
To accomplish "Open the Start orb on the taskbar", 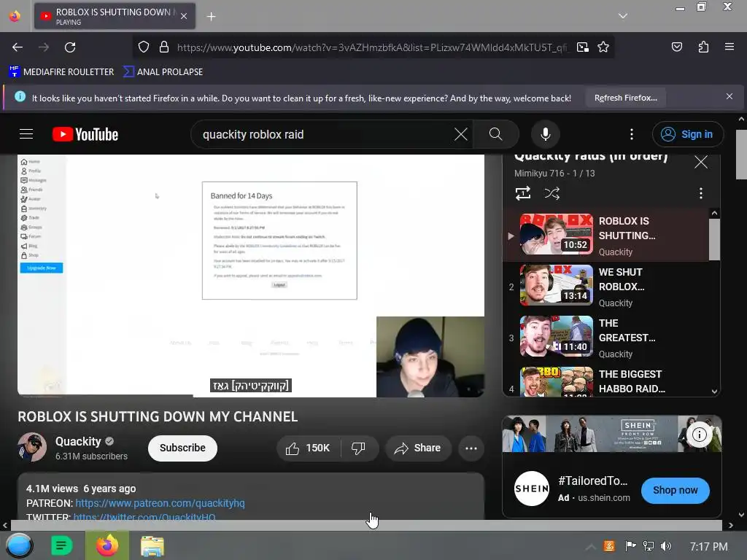I will click(19, 545).
